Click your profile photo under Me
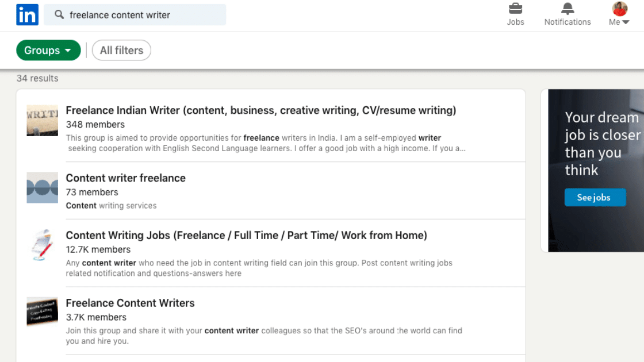Viewport: 644px width, 362px height. coord(619,9)
